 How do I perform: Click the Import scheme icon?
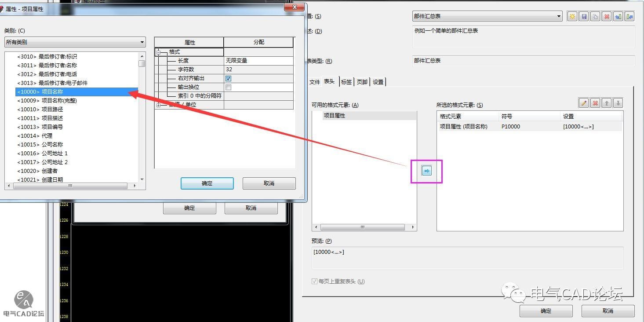click(x=618, y=17)
